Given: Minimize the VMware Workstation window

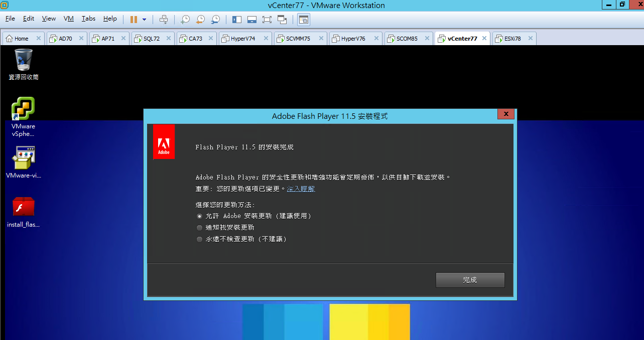Looking at the screenshot, I should (x=609, y=5).
